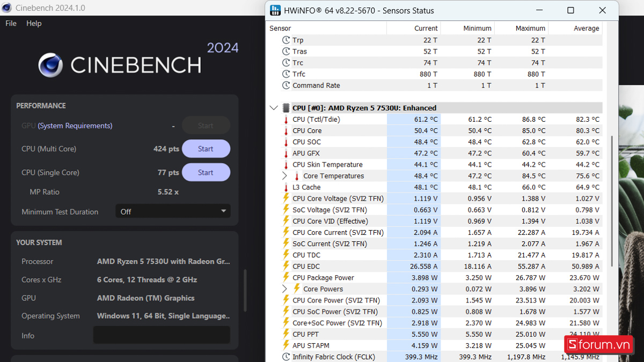644x362 pixels.
Task: Click thermometer icon for CPU SOC
Action: point(286,142)
